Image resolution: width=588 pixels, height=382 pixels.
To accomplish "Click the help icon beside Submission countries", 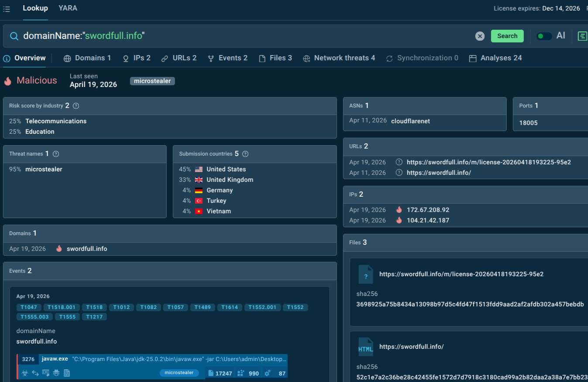I will (x=245, y=154).
